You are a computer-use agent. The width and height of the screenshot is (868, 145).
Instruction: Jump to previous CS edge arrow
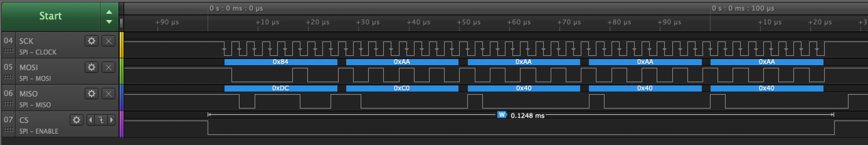pyautogui.click(x=90, y=120)
